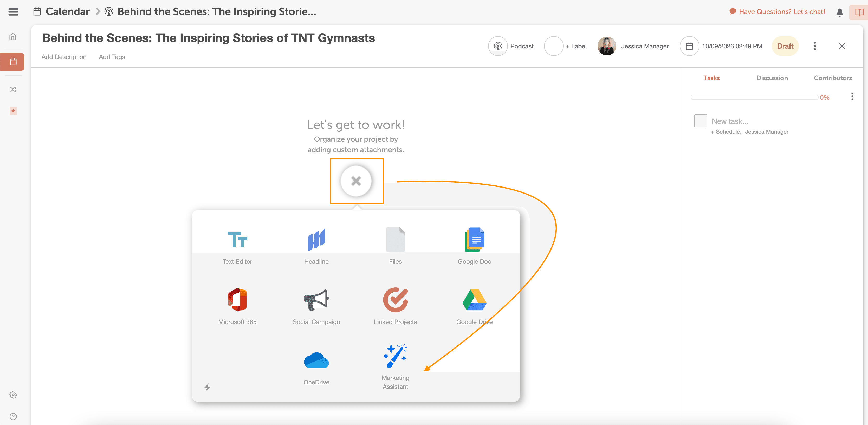Open the Draft status dropdown
This screenshot has width=868, height=425.
tap(785, 46)
